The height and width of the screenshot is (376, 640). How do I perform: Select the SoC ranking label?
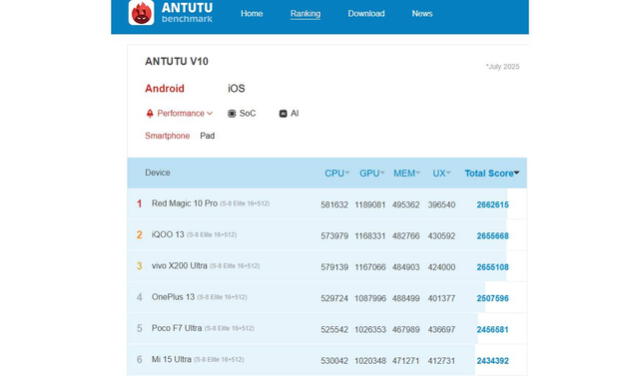pos(247,113)
